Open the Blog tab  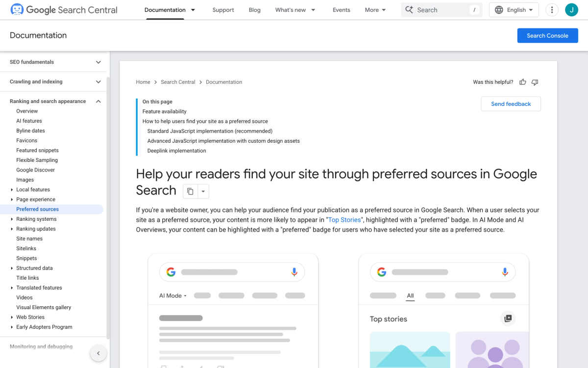click(255, 10)
